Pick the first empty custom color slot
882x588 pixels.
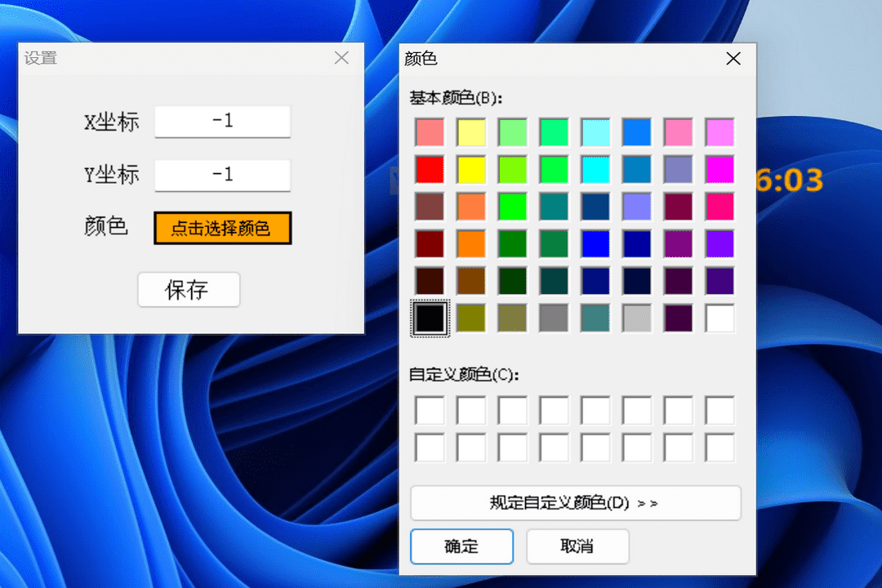[430, 410]
